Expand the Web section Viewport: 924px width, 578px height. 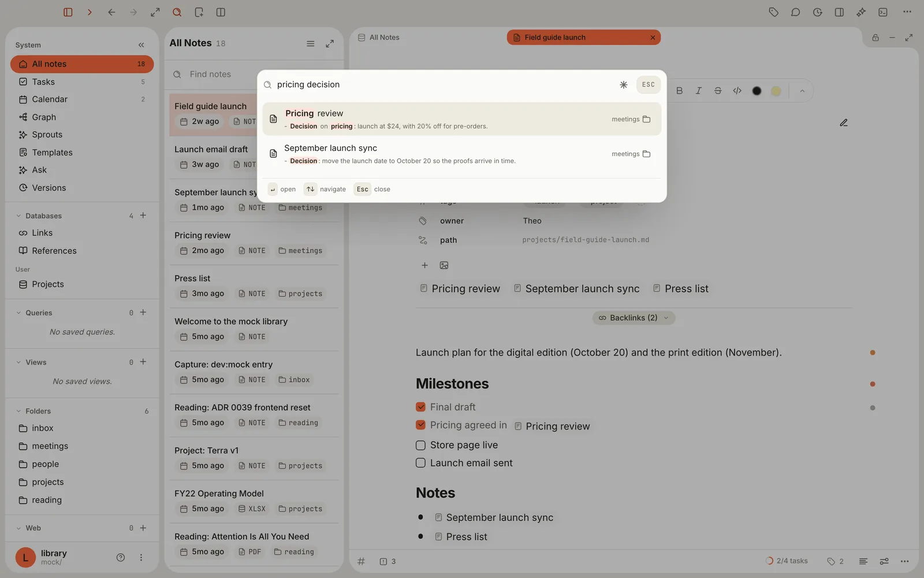(x=18, y=528)
